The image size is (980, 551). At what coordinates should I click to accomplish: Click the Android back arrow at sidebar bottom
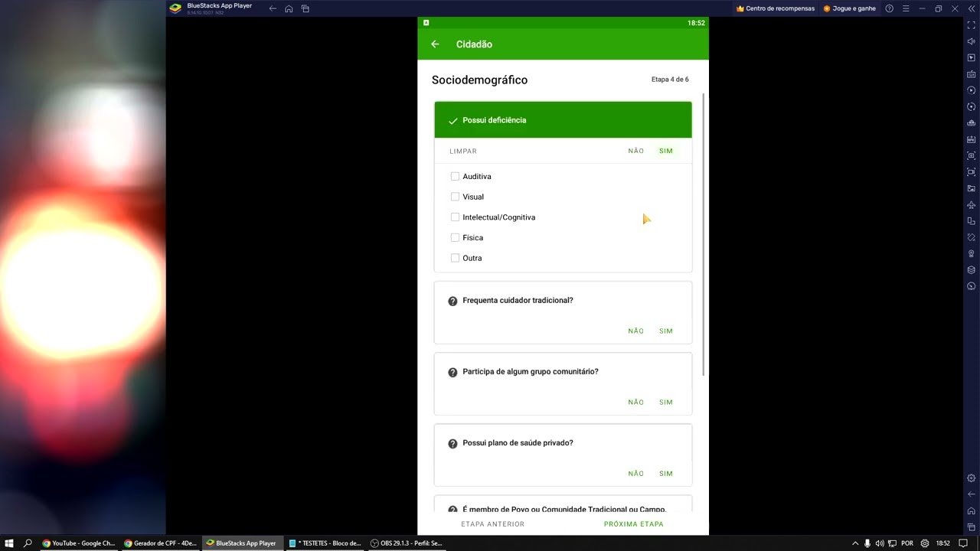point(972,494)
